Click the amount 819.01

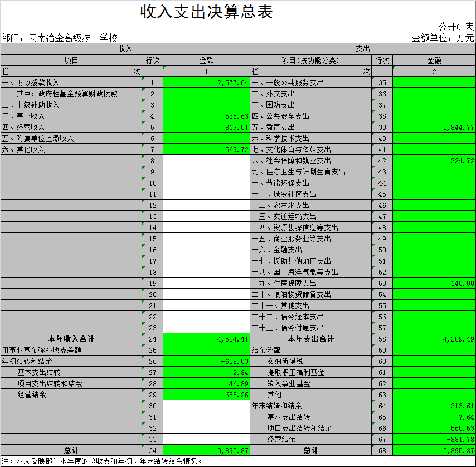(206, 127)
